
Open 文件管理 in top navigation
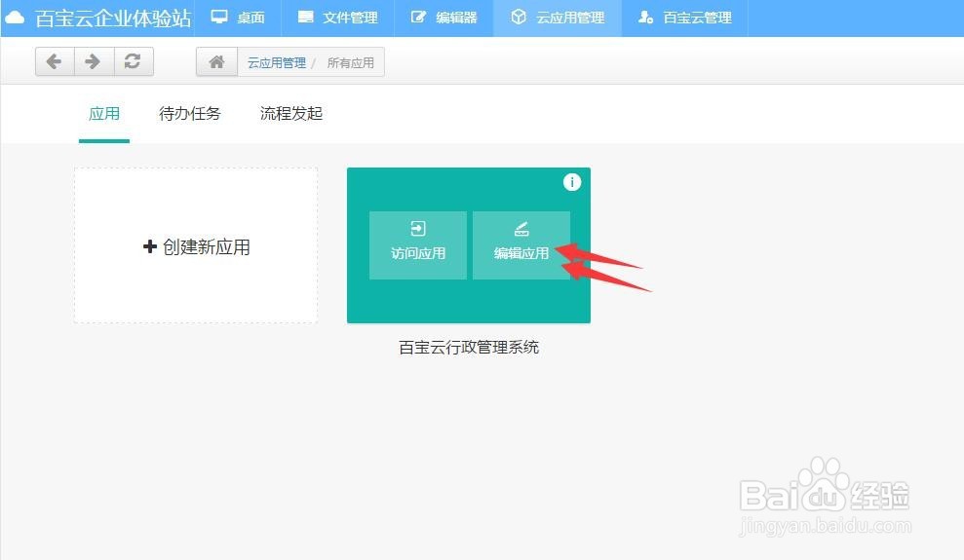click(x=337, y=18)
